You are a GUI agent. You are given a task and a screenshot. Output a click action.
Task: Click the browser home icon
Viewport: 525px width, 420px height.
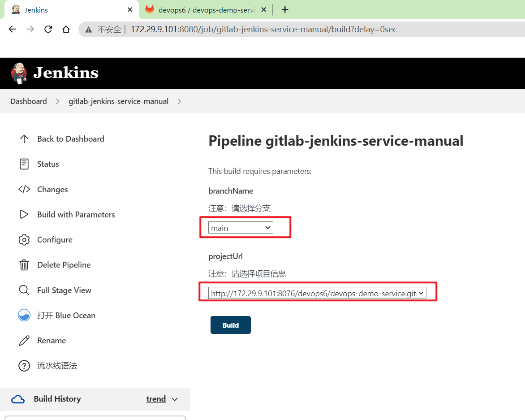click(66, 29)
